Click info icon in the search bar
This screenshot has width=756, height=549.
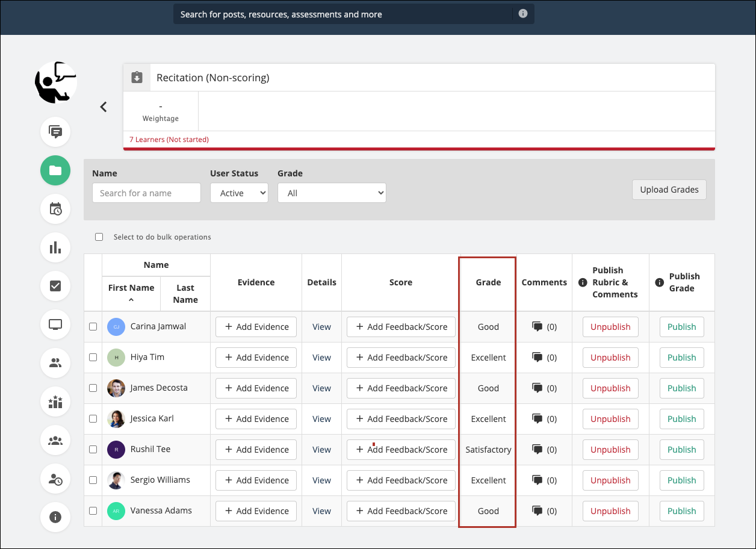point(522,14)
